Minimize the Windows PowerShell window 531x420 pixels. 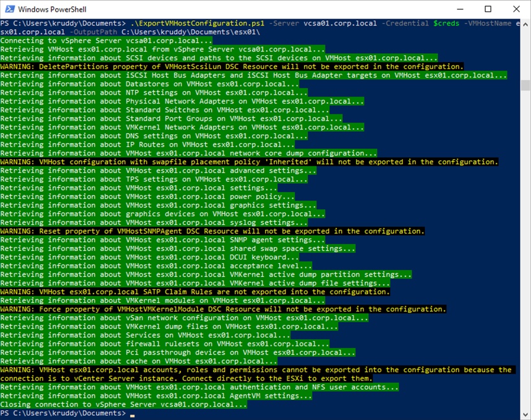click(460, 9)
